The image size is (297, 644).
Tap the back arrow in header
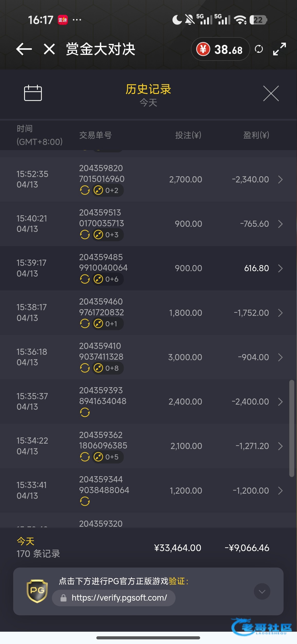(24, 49)
